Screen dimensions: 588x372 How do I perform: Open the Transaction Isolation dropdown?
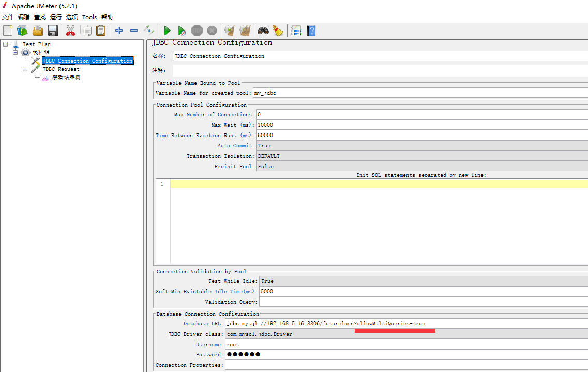click(421, 156)
